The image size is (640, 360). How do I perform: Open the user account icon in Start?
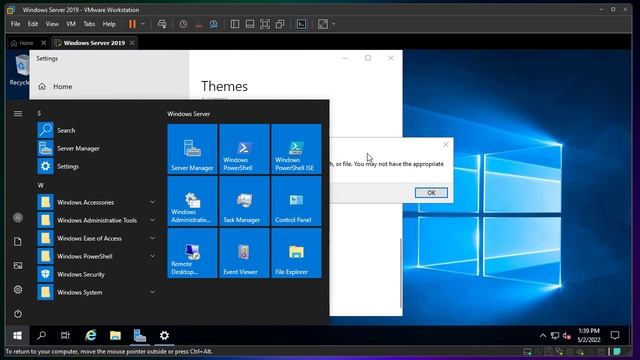click(x=18, y=218)
